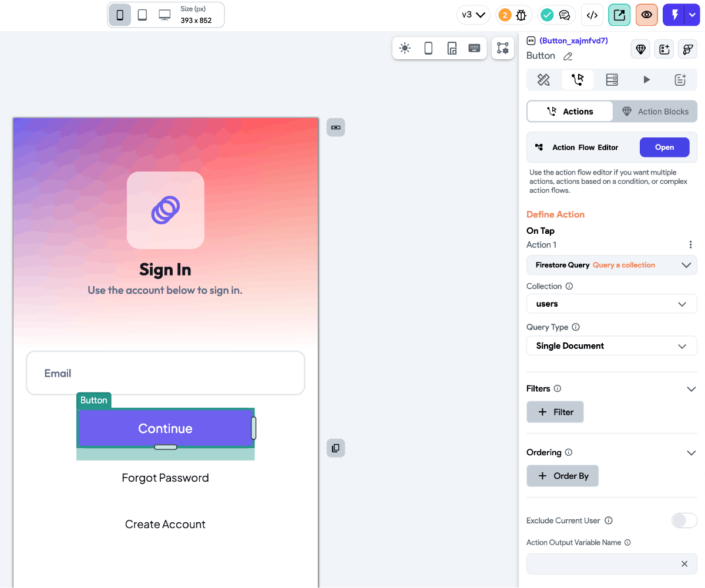Select the Continue button on canvas

coord(165,428)
